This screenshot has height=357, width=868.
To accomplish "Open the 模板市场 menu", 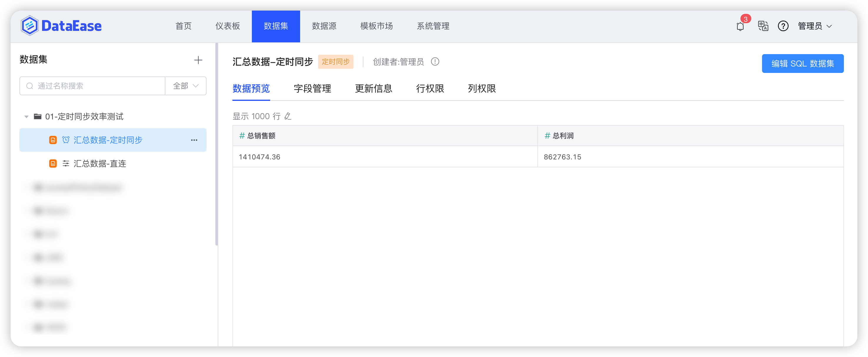I will point(376,26).
